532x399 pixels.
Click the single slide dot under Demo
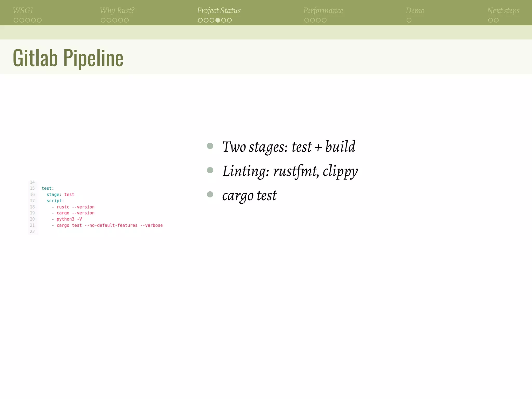point(409,20)
